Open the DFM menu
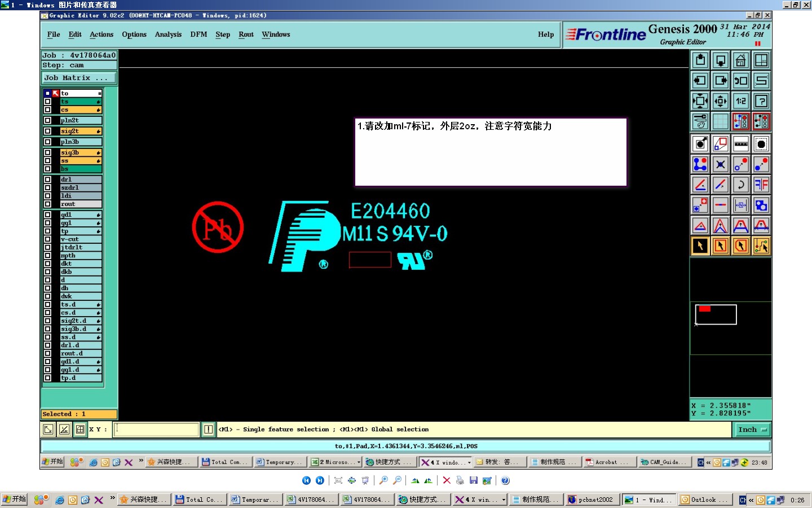The width and height of the screenshot is (812, 508). [198, 34]
